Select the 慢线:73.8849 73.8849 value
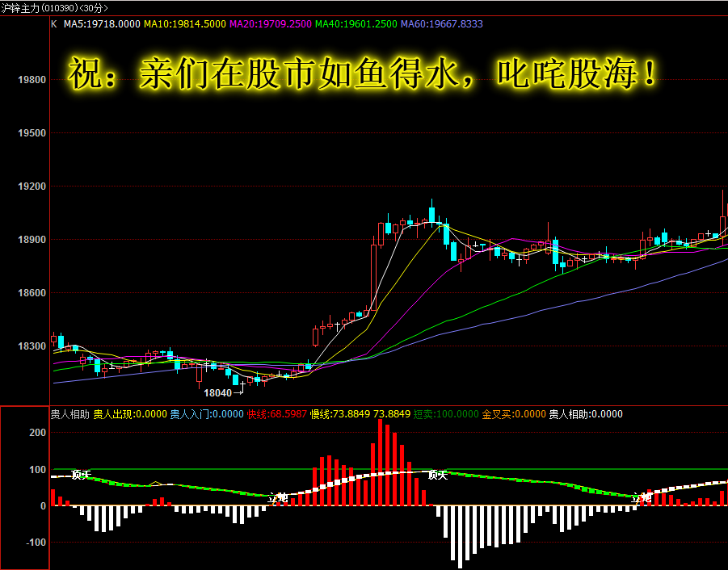Image resolution: width=728 pixels, height=570 pixels. [x=360, y=414]
